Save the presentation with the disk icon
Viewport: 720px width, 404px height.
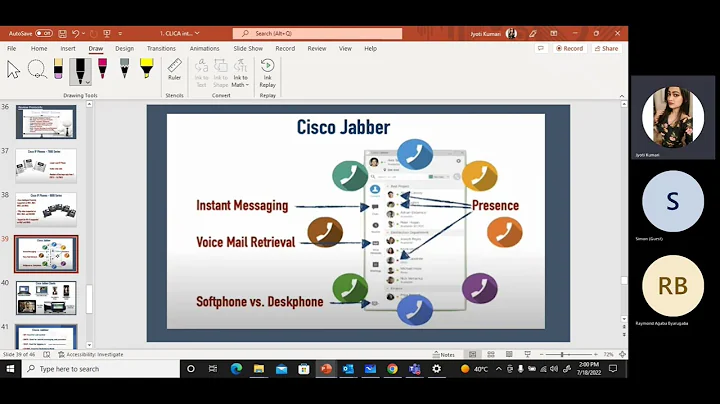tap(62, 34)
